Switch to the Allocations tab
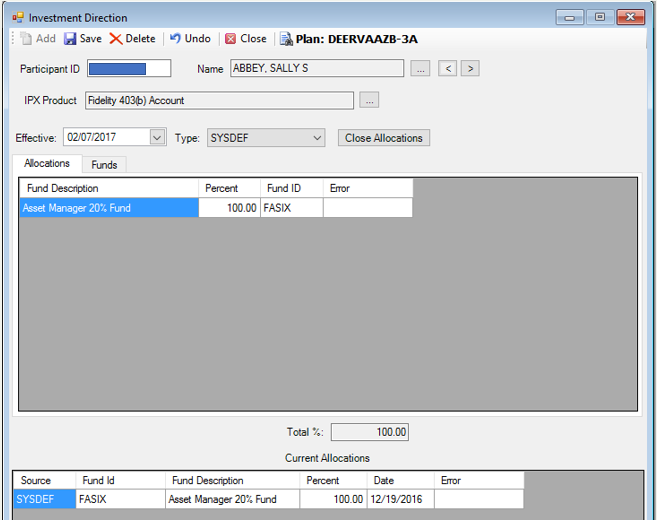 [47, 163]
